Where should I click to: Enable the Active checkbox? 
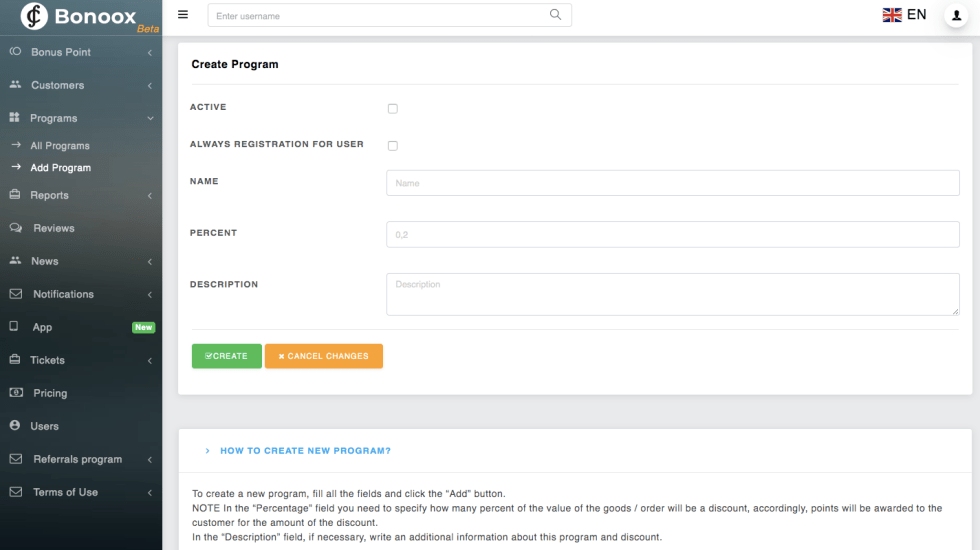pyautogui.click(x=393, y=109)
